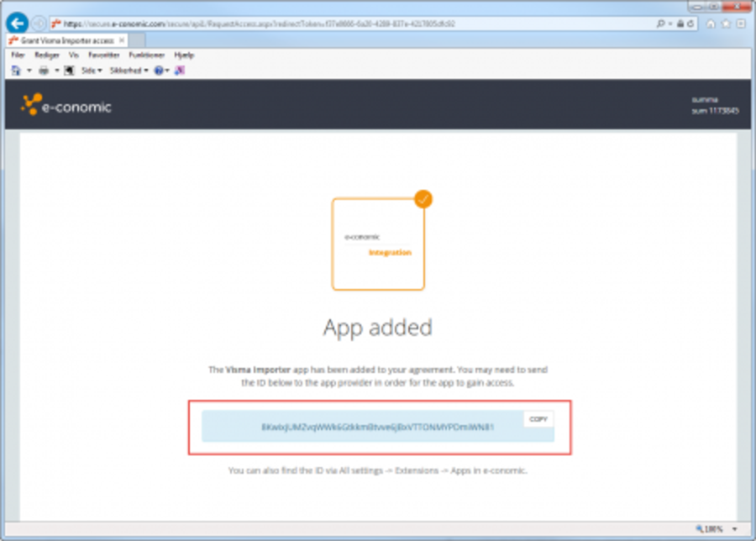Screen dimensions: 756x541
Task: Open the Favoritter menu
Action: (x=104, y=55)
